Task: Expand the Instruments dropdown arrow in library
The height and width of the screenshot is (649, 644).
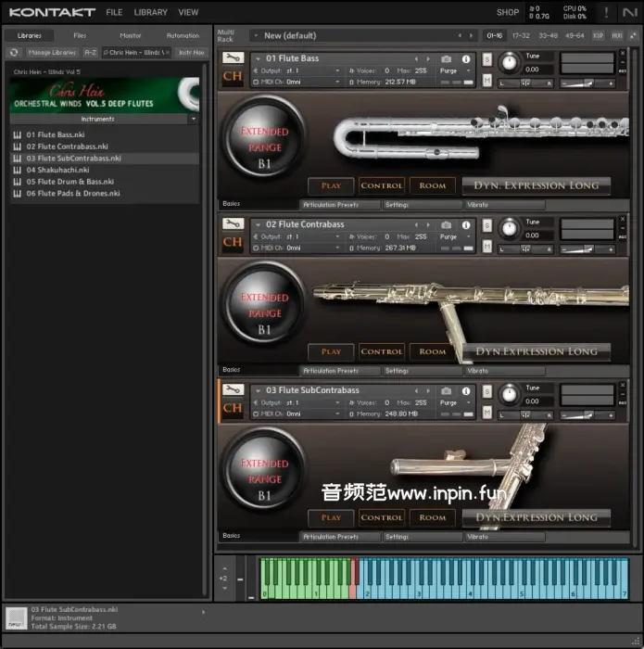Action: (193, 119)
